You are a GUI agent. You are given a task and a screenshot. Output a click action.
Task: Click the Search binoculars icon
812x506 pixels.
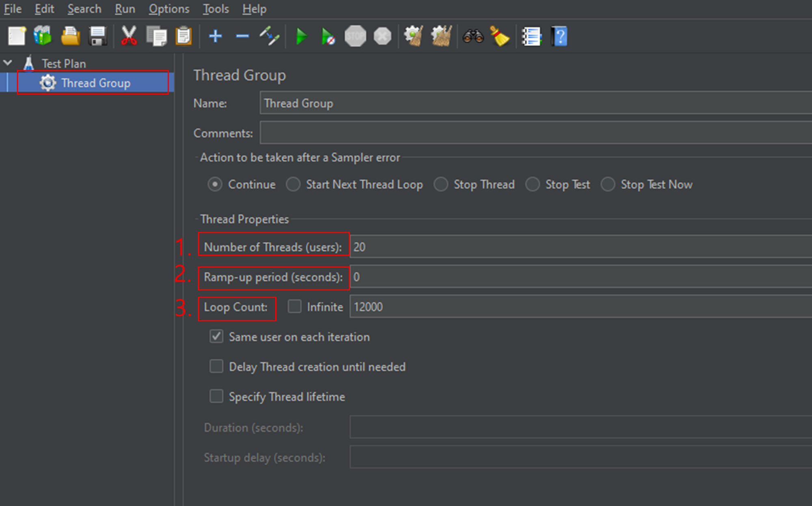[473, 37]
